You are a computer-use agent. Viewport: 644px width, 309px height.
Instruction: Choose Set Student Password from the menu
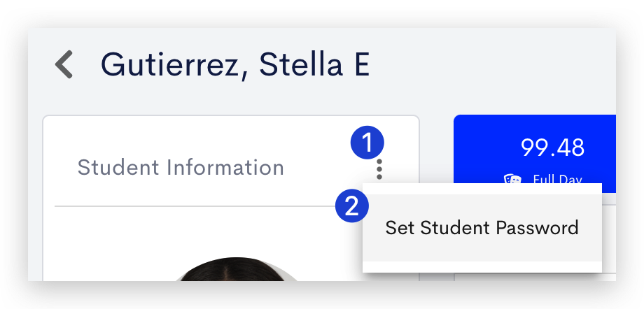(482, 228)
